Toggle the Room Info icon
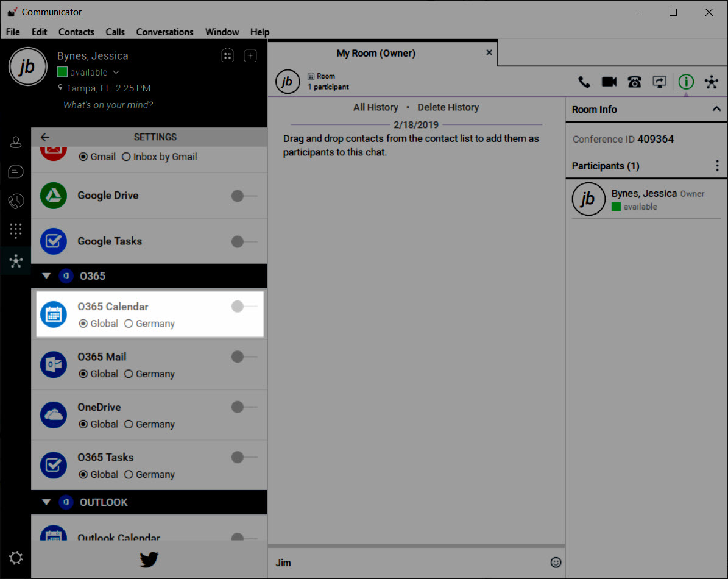 pyautogui.click(x=686, y=82)
